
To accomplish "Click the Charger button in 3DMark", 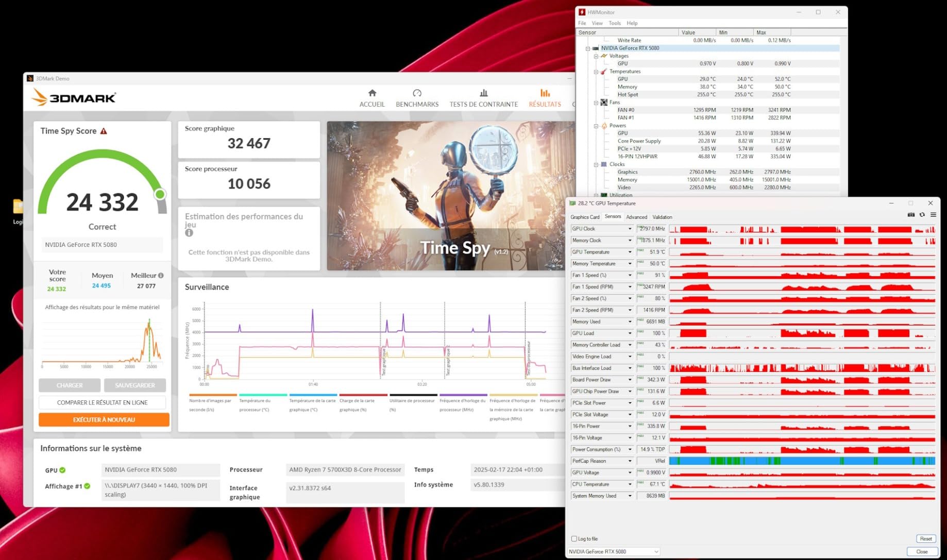I will click(70, 385).
